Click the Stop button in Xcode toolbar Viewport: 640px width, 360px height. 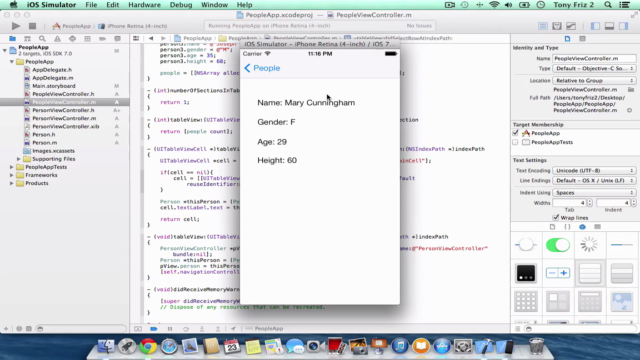tap(32, 26)
